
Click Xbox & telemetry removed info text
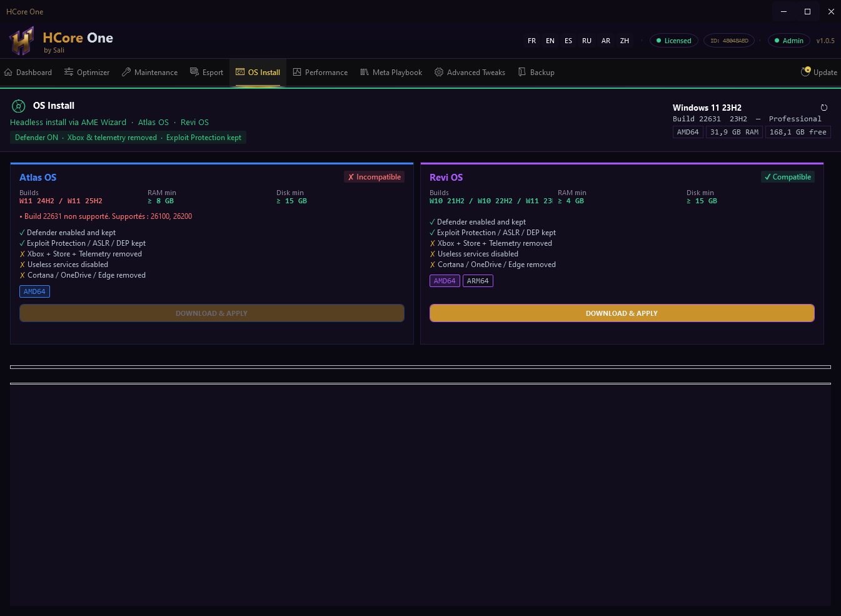(x=112, y=138)
